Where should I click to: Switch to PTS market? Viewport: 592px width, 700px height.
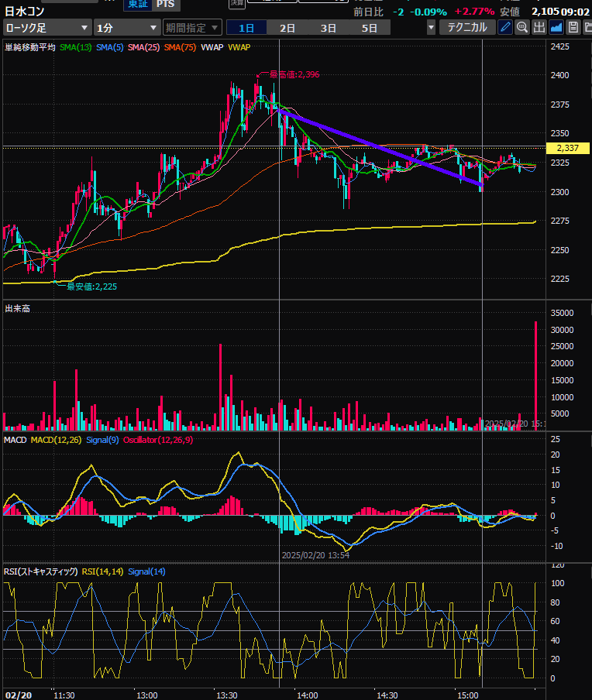[165, 4]
